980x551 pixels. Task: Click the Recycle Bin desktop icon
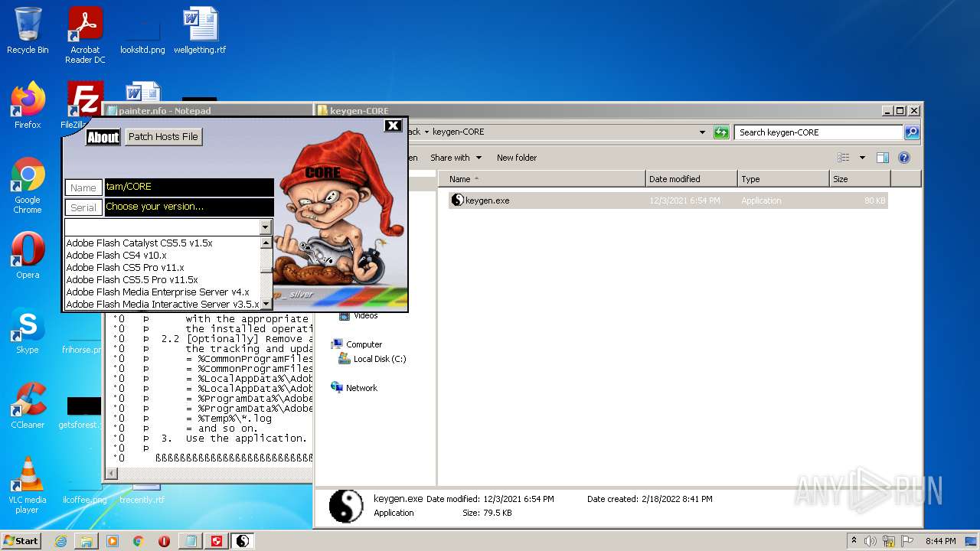point(28,31)
